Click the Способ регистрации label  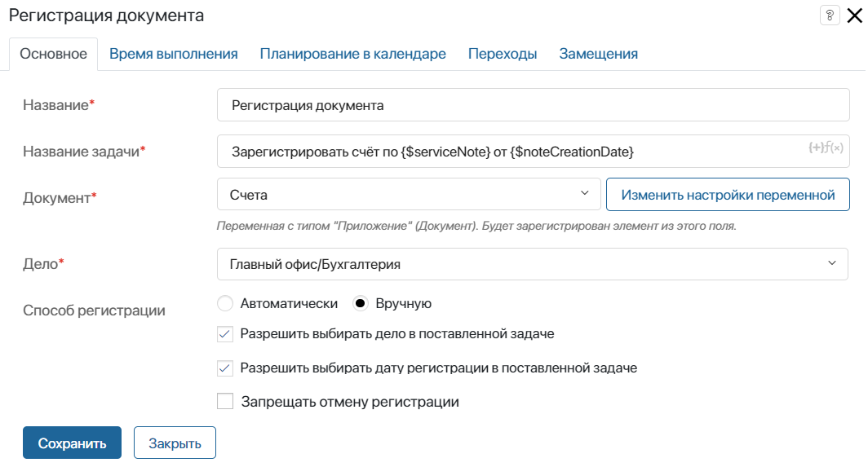(x=94, y=311)
